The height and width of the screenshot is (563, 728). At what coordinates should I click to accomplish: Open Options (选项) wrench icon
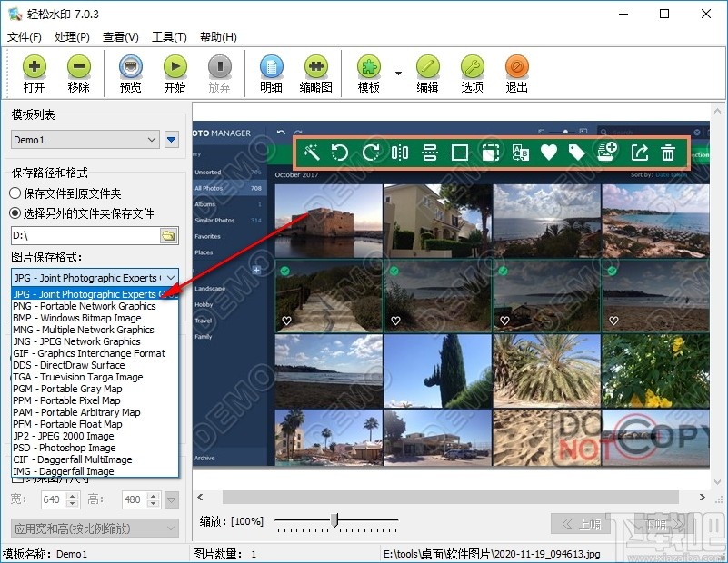pos(472,66)
